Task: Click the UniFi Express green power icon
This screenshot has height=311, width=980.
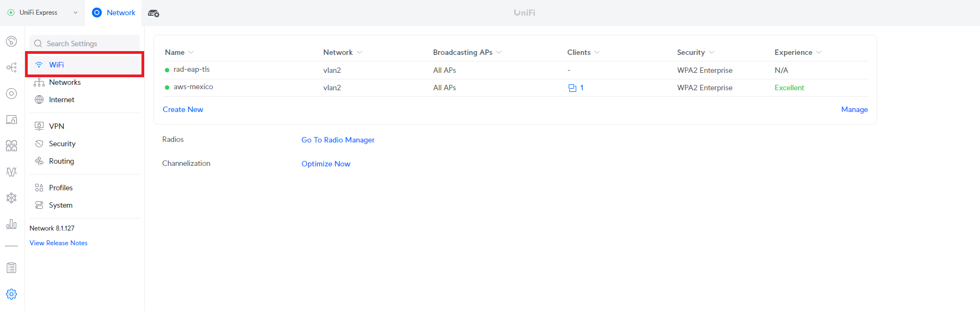Action: 11,13
